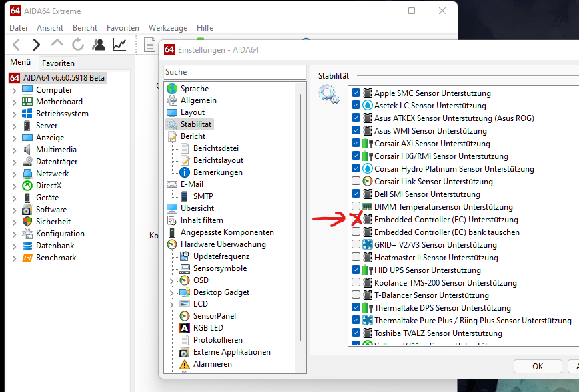579x392 pixels.
Task: Select Updatefrequenz settings icon
Action: [x=185, y=256]
